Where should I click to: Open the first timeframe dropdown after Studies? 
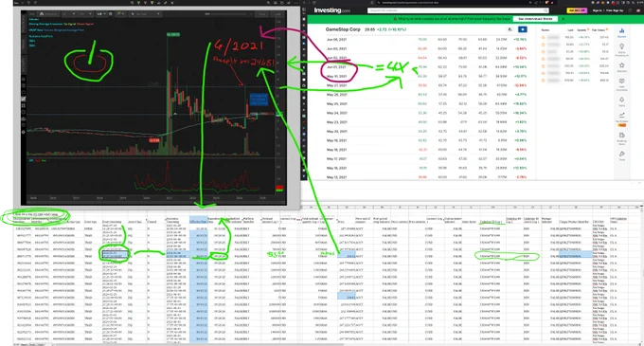[68, 14]
